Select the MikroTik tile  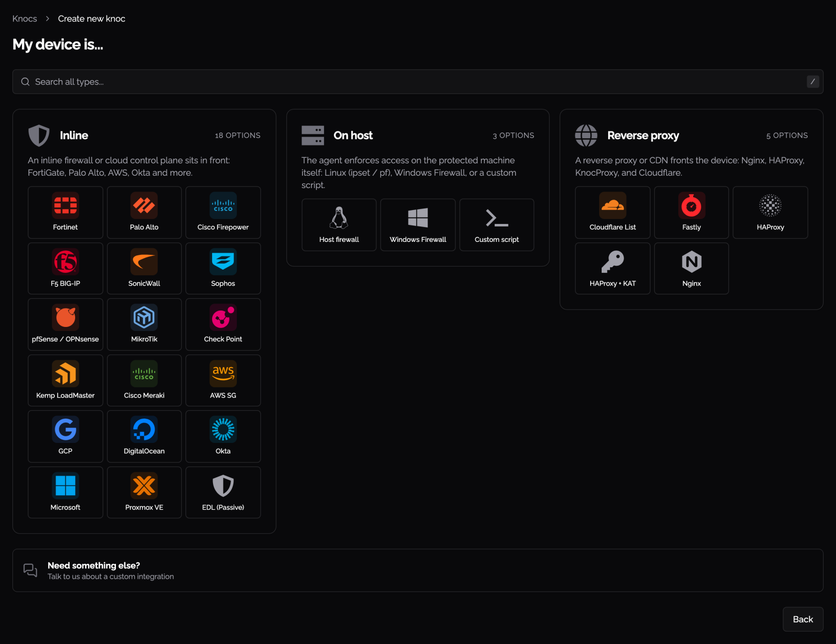(144, 324)
